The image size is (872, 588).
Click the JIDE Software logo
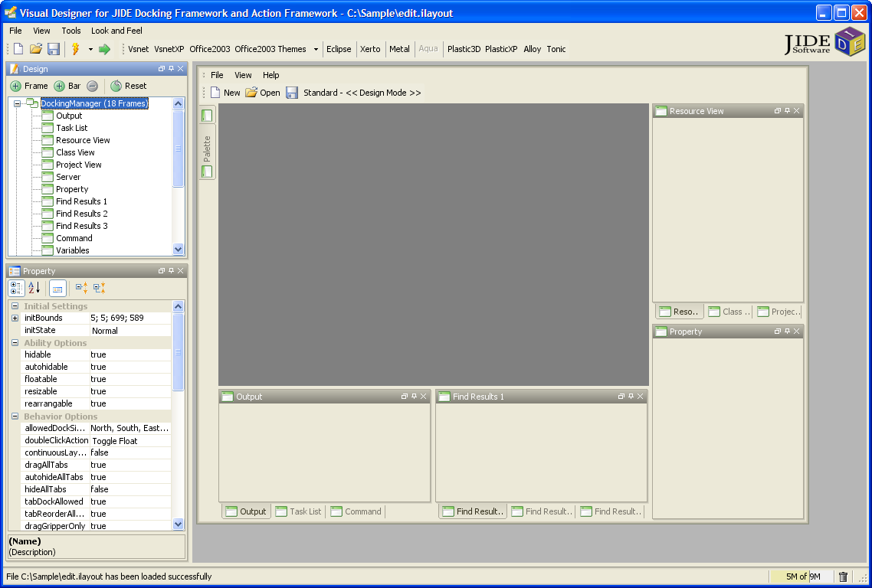[824, 41]
